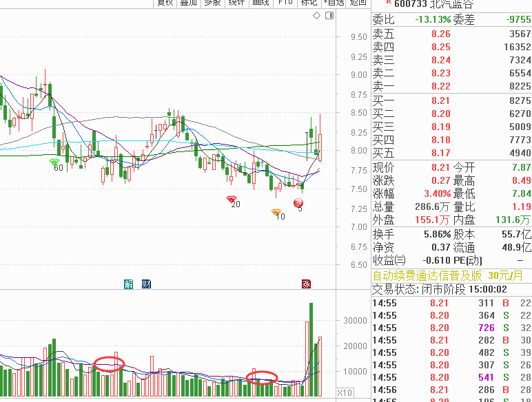Click the red 20-day low marker

coord(232,199)
